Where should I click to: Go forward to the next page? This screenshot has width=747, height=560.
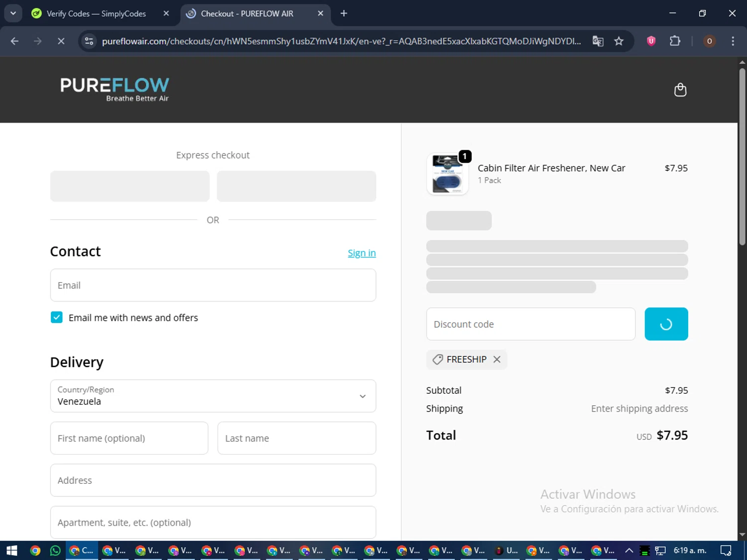(38, 41)
